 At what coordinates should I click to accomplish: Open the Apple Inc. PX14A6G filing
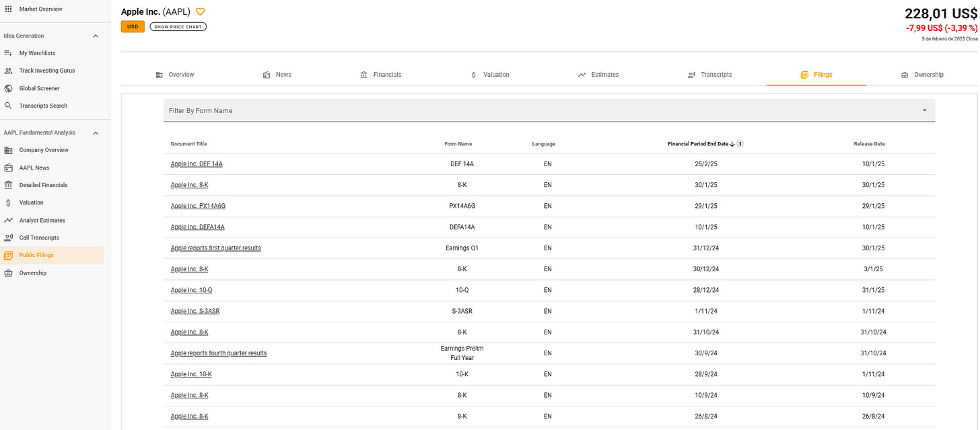(198, 206)
